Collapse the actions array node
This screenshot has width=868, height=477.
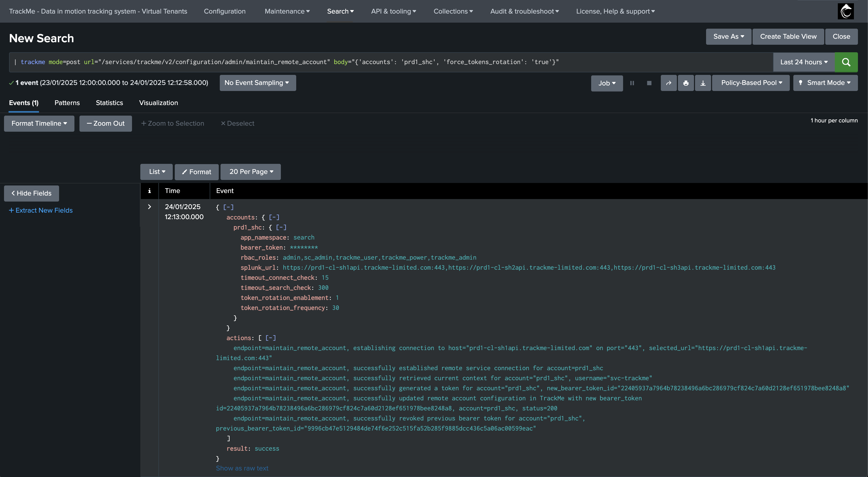271,338
